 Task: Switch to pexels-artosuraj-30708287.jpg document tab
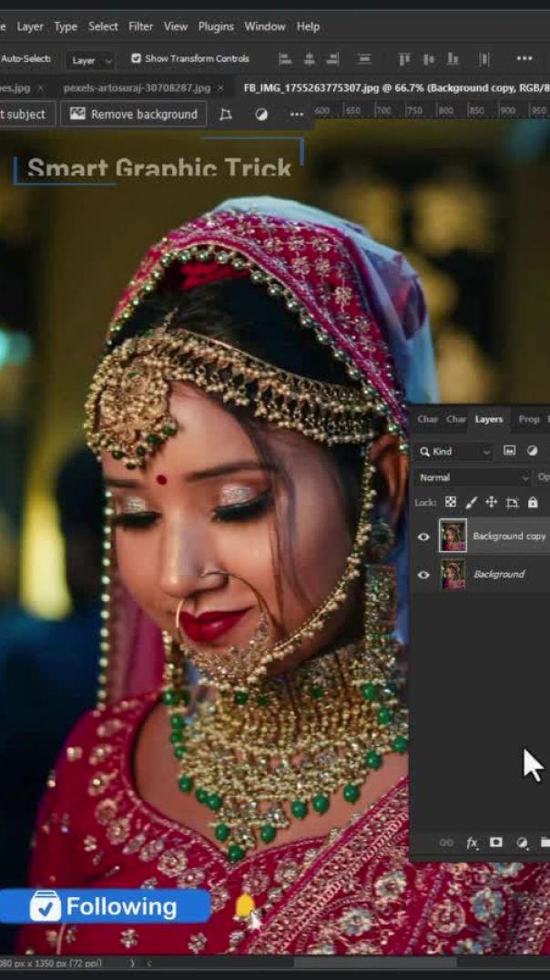pyautogui.click(x=137, y=88)
